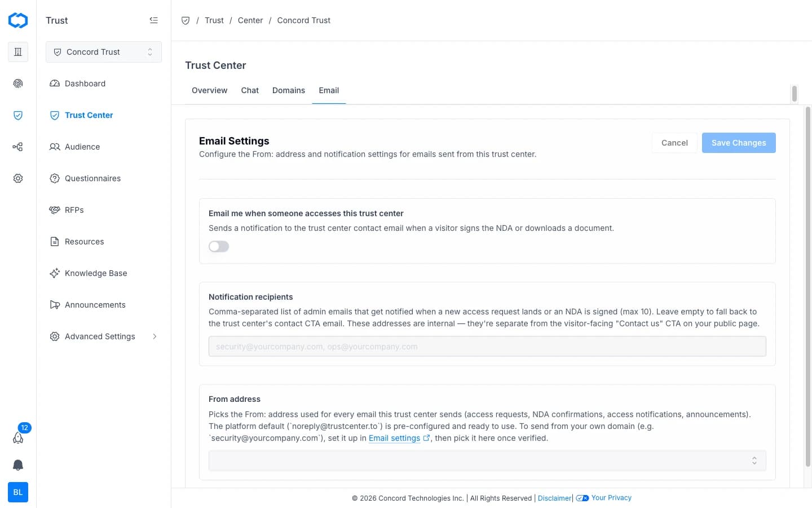The height and width of the screenshot is (508, 812).
Task: Switch to the Overview tab
Action: [209, 90]
